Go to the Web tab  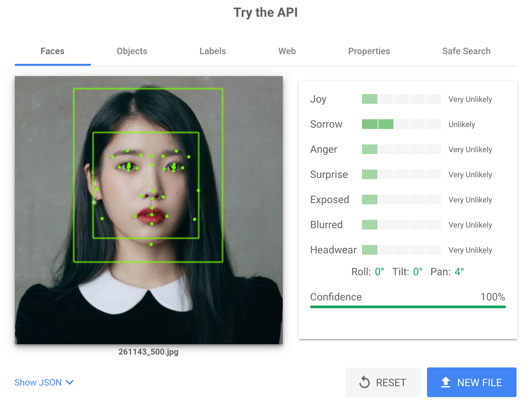coord(287,51)
